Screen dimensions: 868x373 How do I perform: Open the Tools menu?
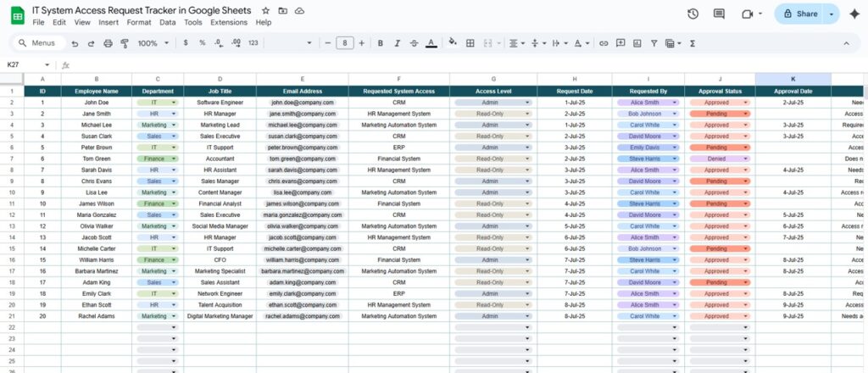193,23
